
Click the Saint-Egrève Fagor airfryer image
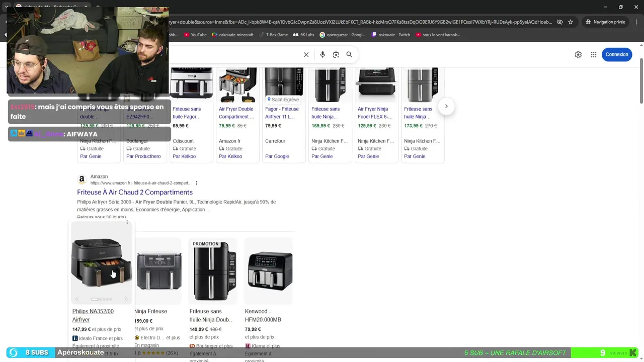[284, 85]
